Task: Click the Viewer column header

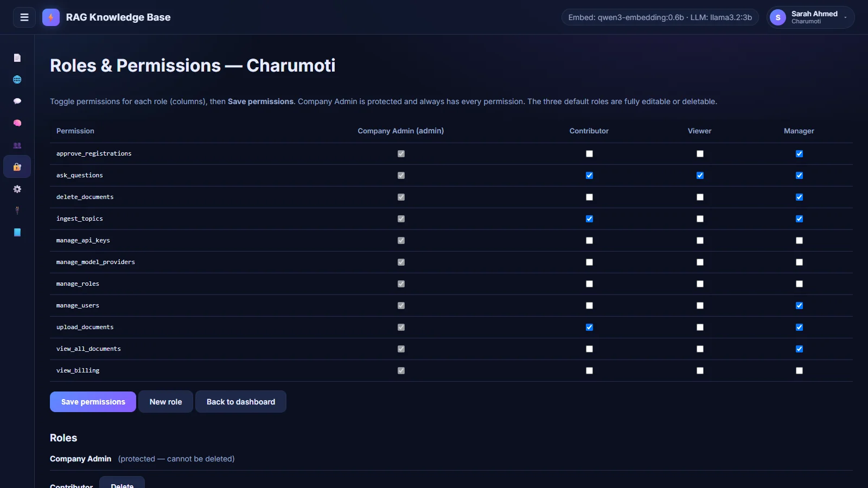Action: pyautogui.click(x=700, y=131)
